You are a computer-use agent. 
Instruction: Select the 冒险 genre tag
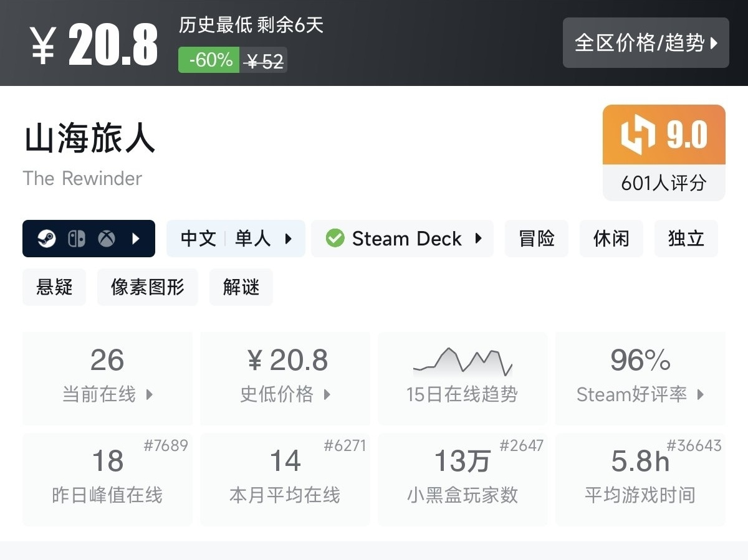coord(537,239)
